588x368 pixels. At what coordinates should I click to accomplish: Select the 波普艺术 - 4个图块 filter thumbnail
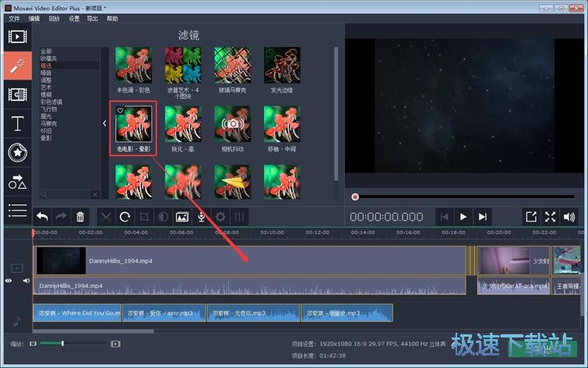click(x=183, y=65)
